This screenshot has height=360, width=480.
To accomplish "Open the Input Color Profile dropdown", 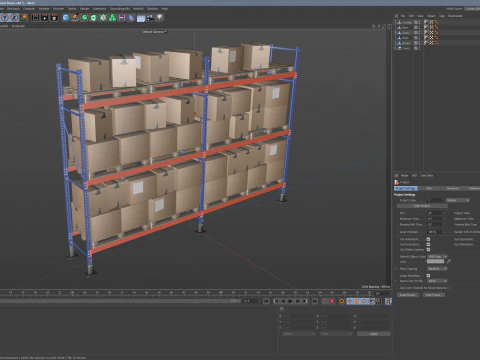I will point(437,281).
